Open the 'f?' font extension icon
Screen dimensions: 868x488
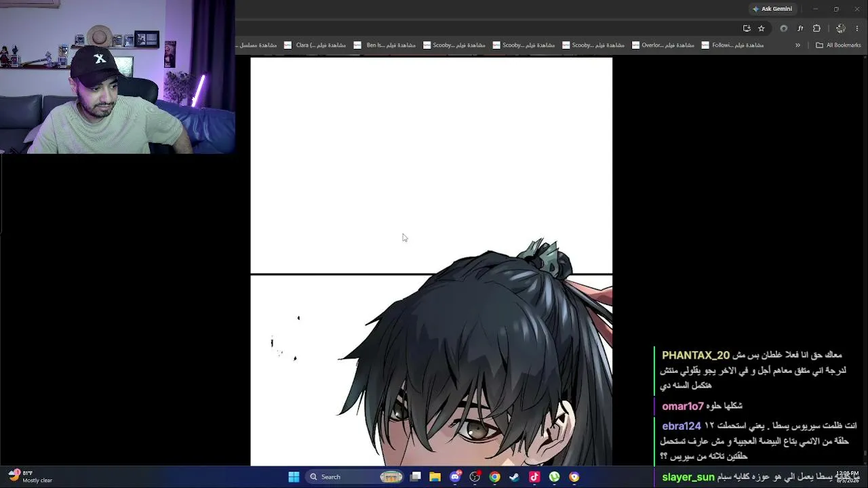[800, 28]
